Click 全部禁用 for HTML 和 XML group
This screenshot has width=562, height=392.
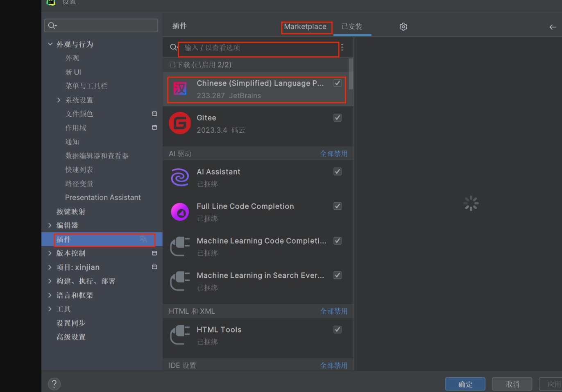tap(334, 311)
